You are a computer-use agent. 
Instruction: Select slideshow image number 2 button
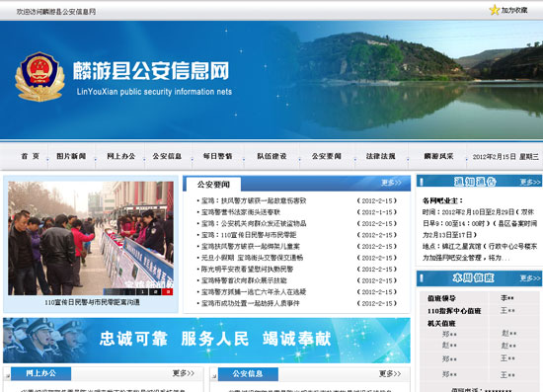pyautogui.click(x=155, y=292)
